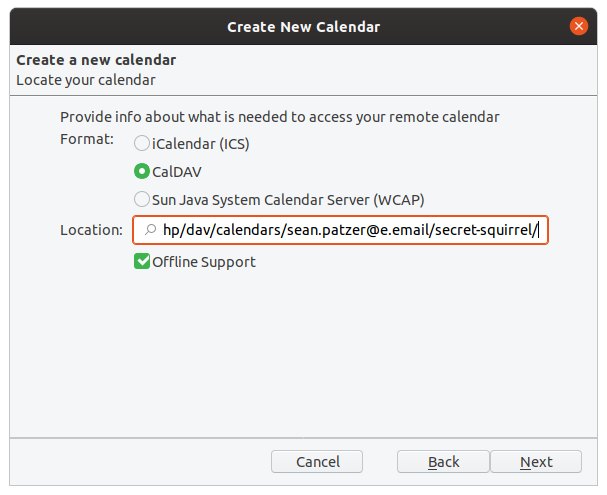Click the bold 'Create a new calendar' heading
607x495 pixels.
coord(96,60)
